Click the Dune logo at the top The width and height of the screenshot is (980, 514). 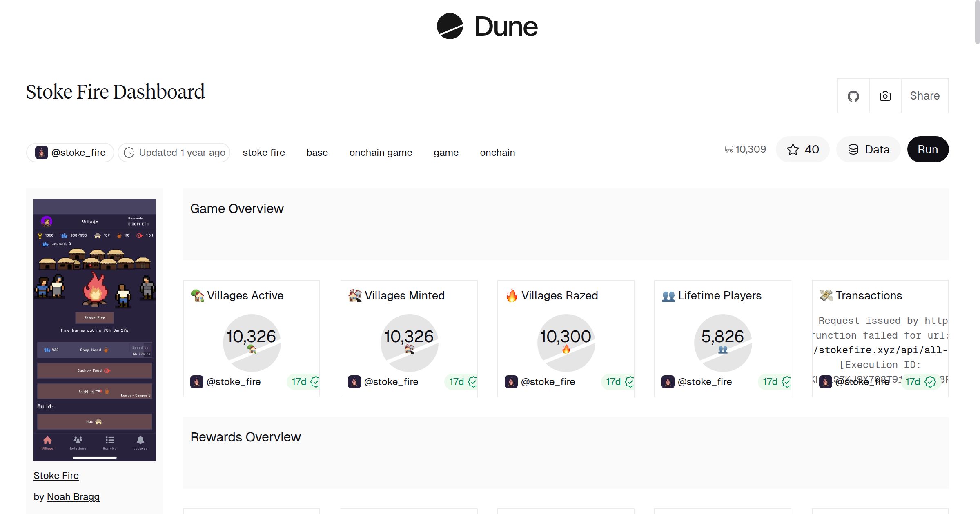click(x=487, y=27)
